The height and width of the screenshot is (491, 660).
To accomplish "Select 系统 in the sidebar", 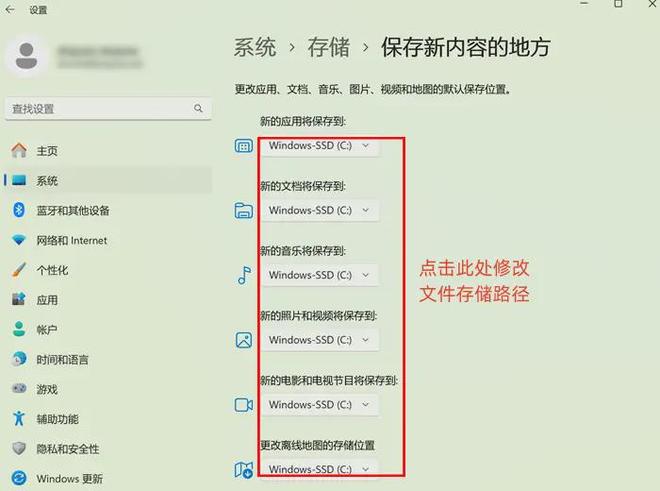I will click(47, 181).
